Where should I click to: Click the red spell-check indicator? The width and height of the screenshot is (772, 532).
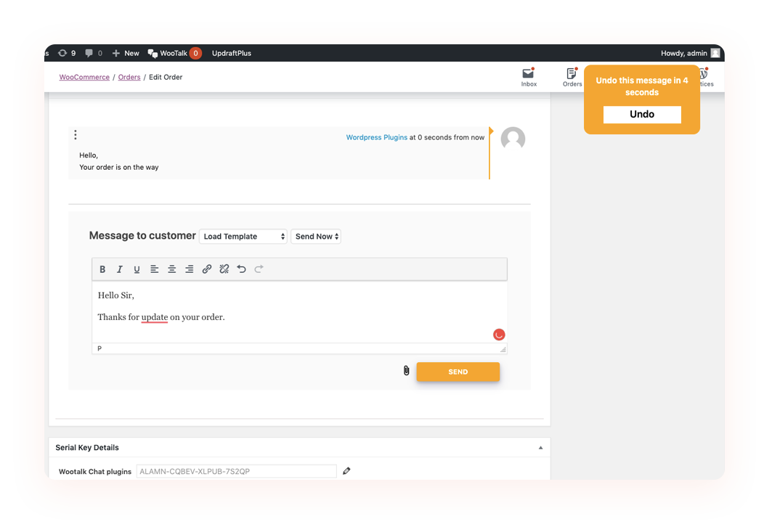click(499, 335)
